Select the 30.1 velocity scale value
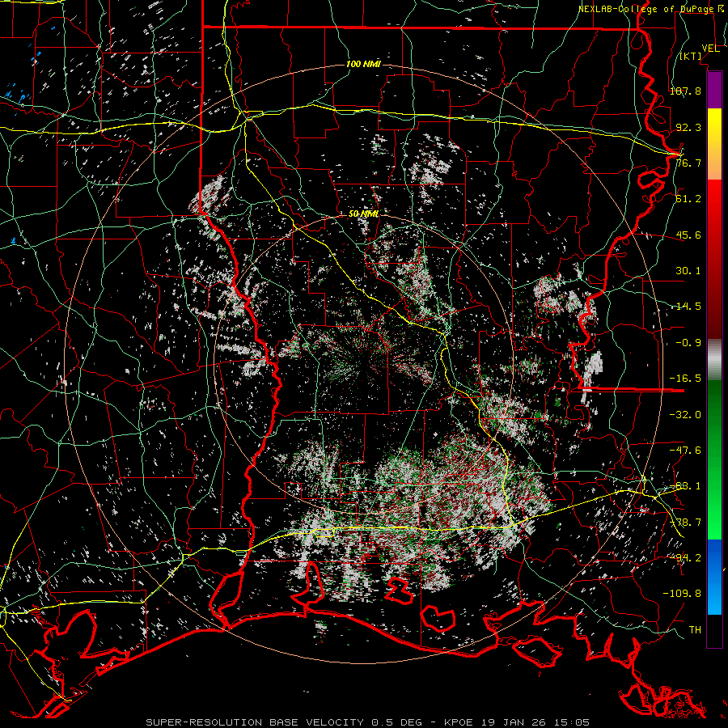The height and width of the screenshot is (728, 728). 688,271
